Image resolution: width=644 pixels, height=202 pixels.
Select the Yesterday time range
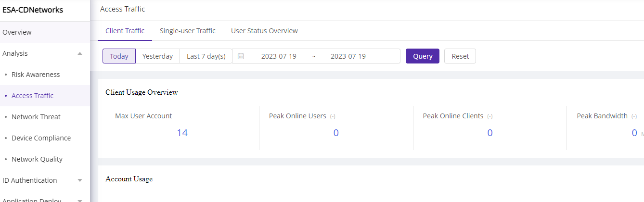coord(157,56)
